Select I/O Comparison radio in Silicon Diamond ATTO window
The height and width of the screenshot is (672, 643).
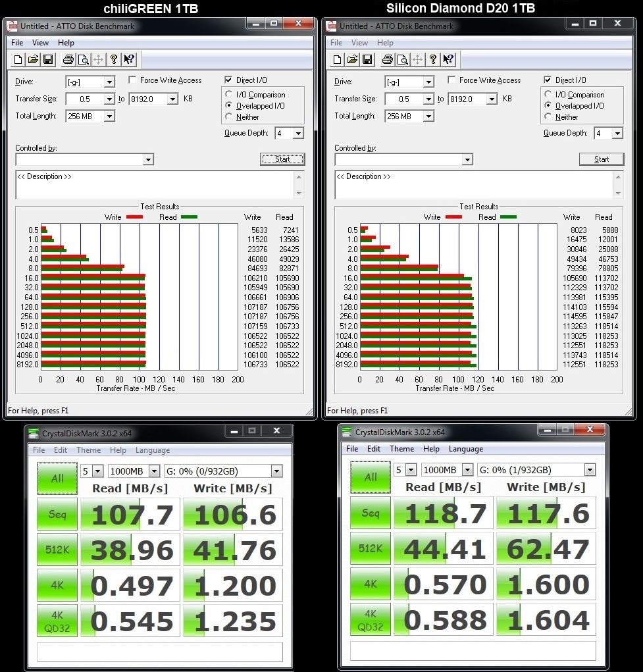[x=548, y=94]
